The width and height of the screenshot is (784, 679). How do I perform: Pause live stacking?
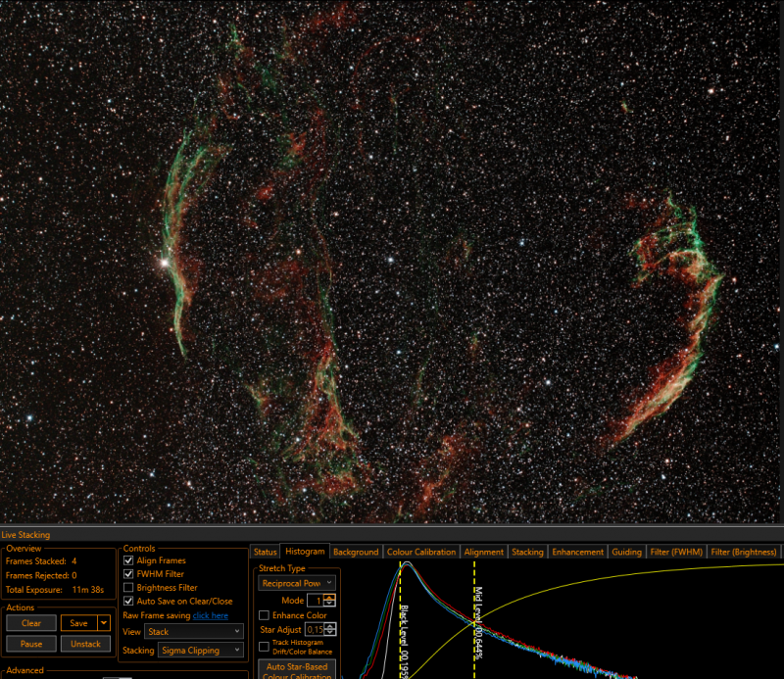pyautogui.click(x=31, y=644)
